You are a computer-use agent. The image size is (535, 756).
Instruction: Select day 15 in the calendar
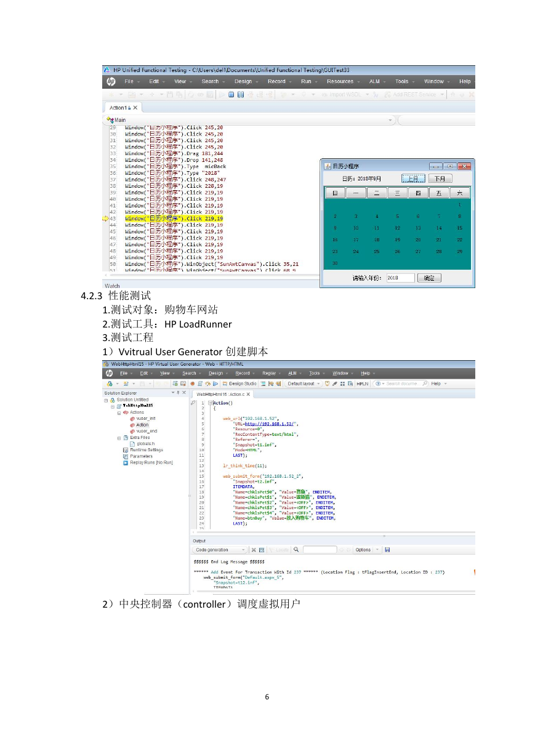[x=459, y=228]
